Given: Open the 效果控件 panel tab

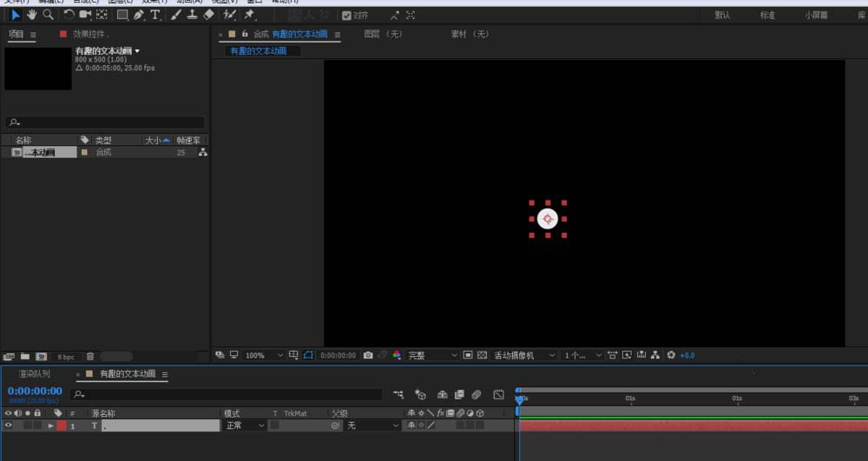Looking at the screenshot, I should coord(90,35).
